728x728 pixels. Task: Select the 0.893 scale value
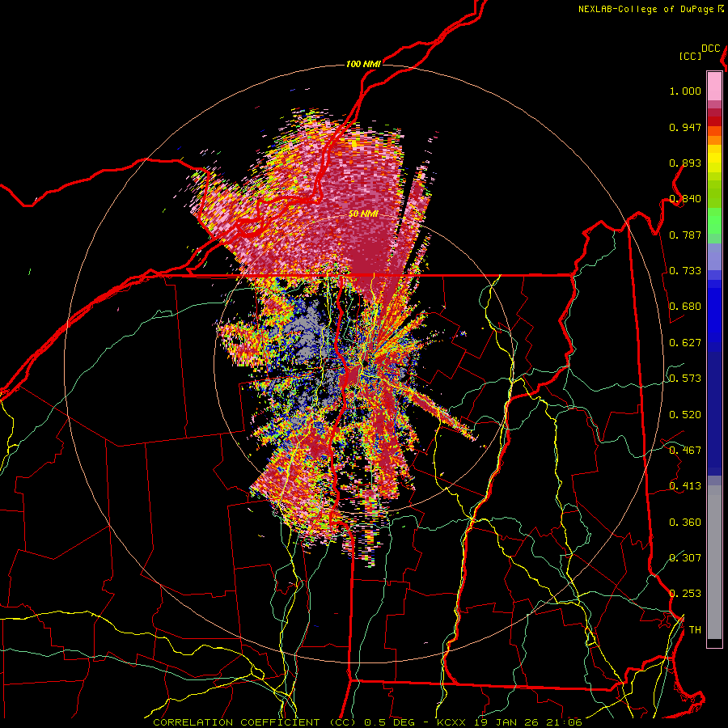click(685, 163)
